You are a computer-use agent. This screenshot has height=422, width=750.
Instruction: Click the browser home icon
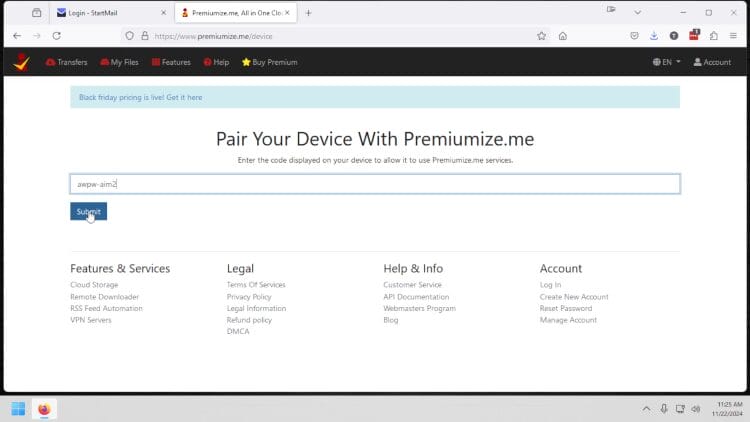pyautogui.click(x=562, y=36)
